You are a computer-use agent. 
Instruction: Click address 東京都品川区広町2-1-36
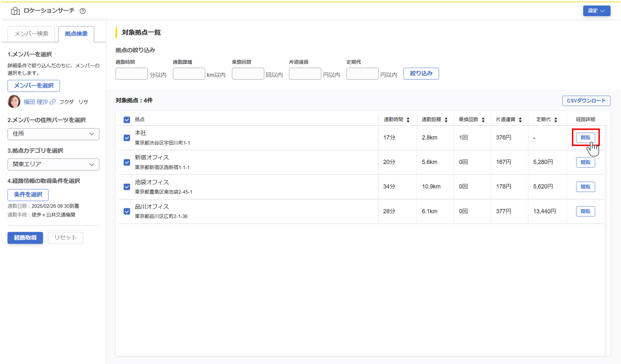click(x=161, y=216)
